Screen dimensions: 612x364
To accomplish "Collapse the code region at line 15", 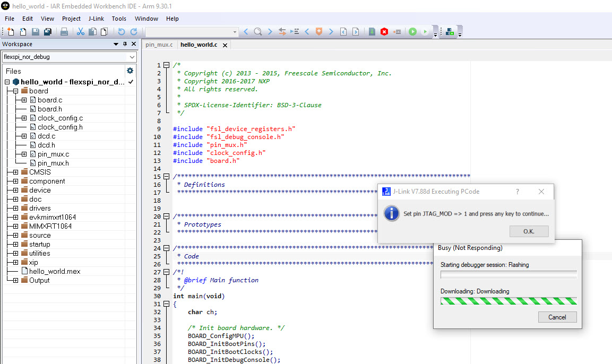I will (x=167, y=177).
